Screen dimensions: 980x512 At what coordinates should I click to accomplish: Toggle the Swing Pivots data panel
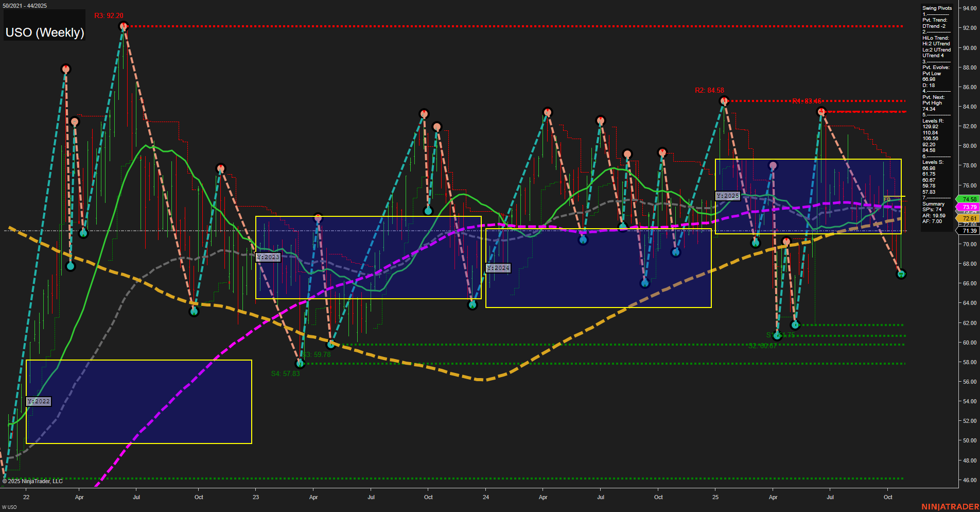point(937,8)
